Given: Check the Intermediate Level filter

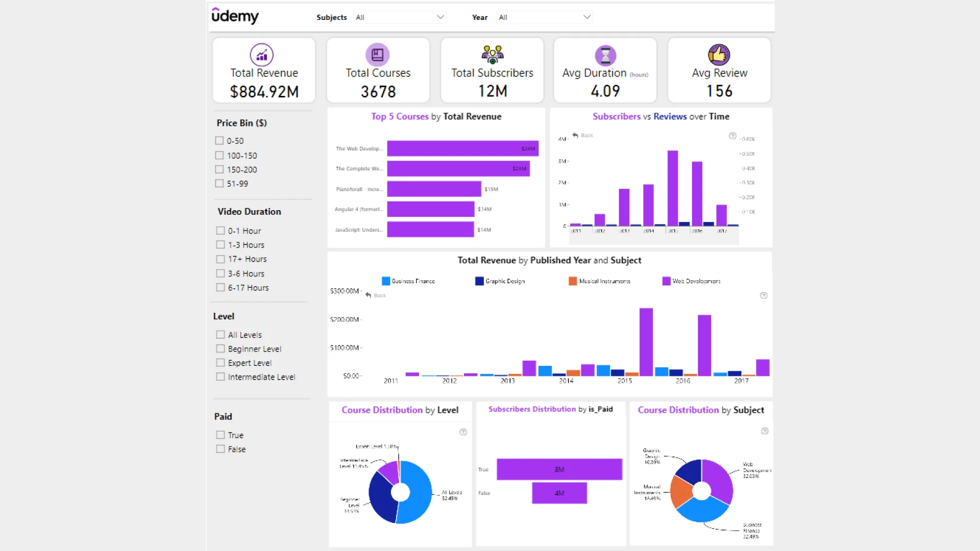Looking at the screenshot, I should pyautogui.click(x=220, y=377).
